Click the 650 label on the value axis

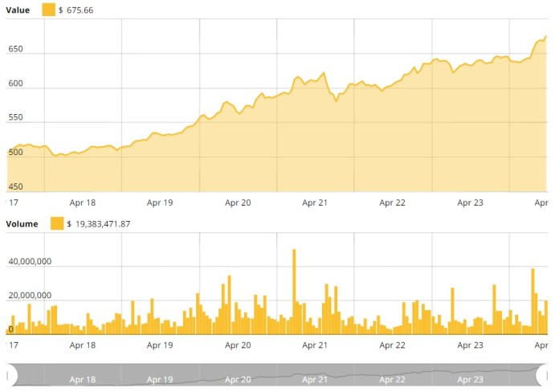[16, 50]
